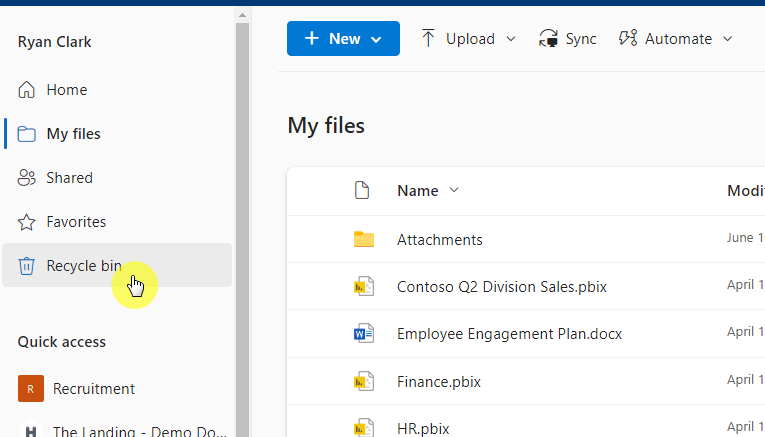Sort by the Name column header
The width and height of the screenshot is (765, 437).
pos(418,191)
